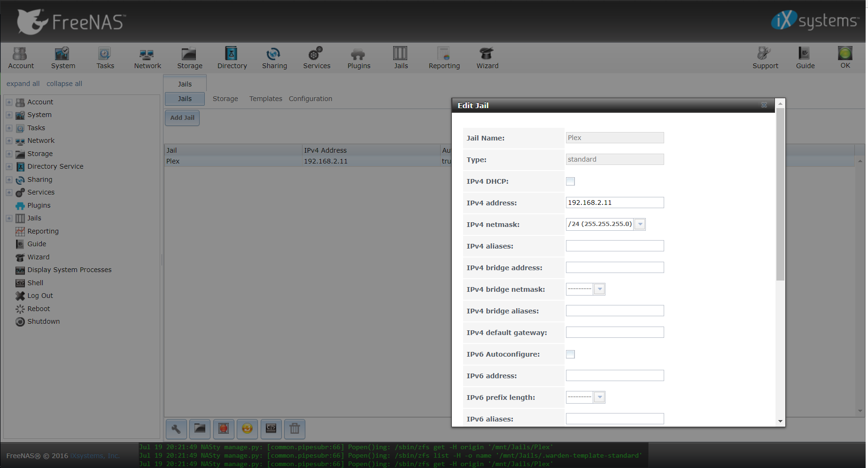Expand the Network tree node
The width and height of the screenshot is (868, 468).
pos(9,140)
